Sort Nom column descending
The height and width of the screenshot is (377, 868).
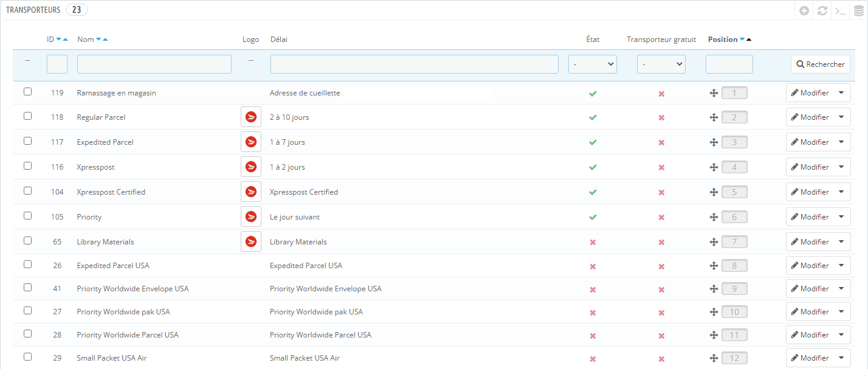tap(98, 40)
